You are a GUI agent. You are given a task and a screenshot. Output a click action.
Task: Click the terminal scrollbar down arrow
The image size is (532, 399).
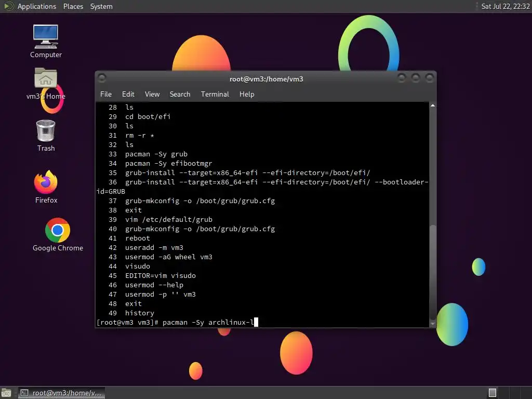point(433,324)
